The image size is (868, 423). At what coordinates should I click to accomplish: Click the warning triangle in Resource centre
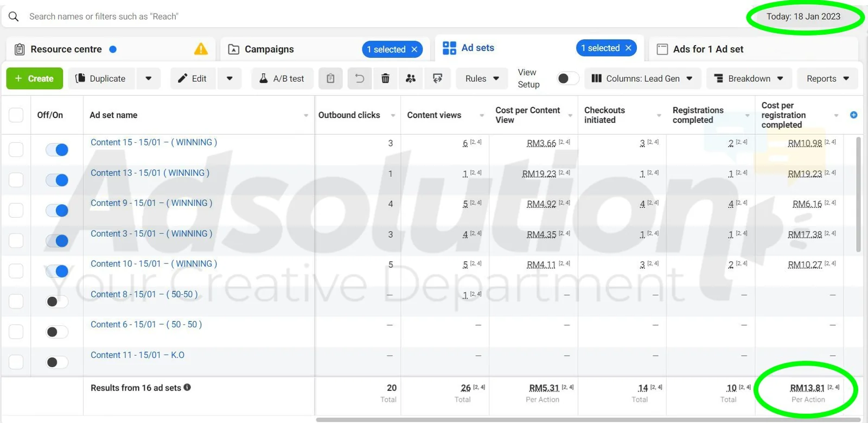coord(201,49)
